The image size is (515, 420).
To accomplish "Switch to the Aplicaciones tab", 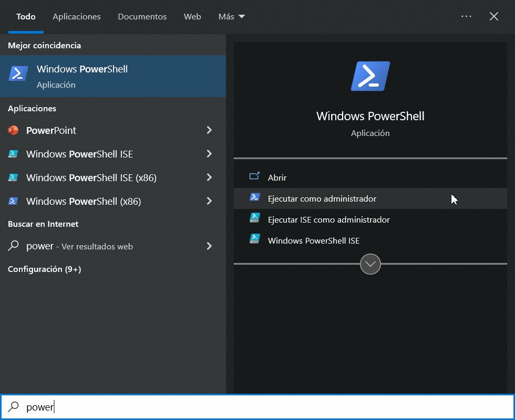I will pos(77,16).
